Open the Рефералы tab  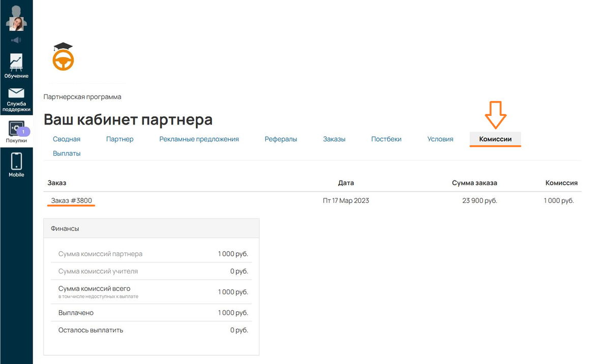pos(281,139)
